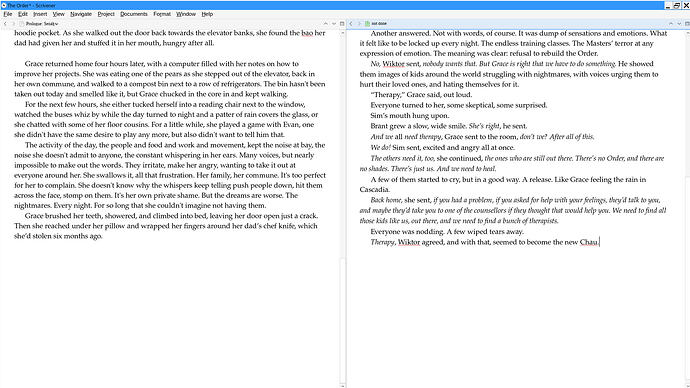Open the Window menu
This screenshot has width=690, height=388.
pyautogui.click(x=186, y=14)
